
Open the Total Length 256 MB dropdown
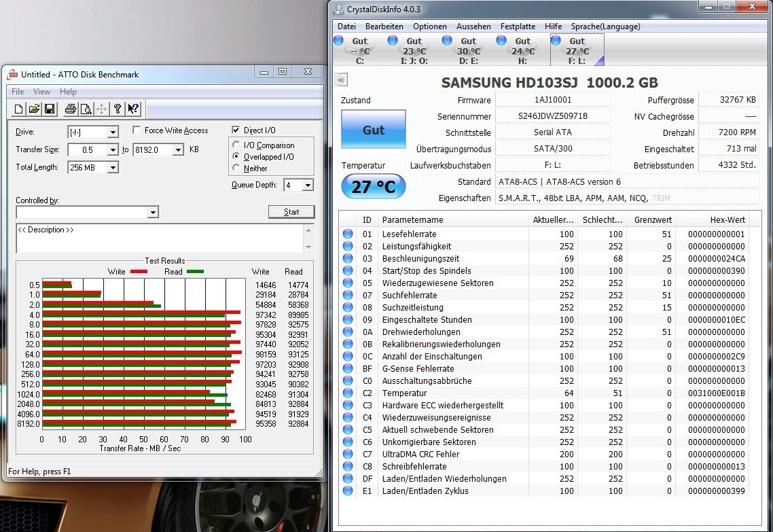coord(113,168)
